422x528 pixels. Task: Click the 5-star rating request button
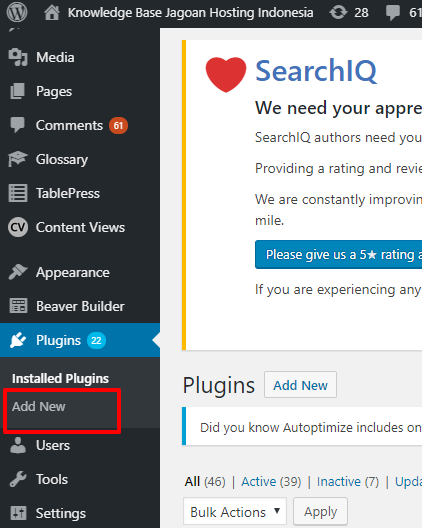click(338, 255)
